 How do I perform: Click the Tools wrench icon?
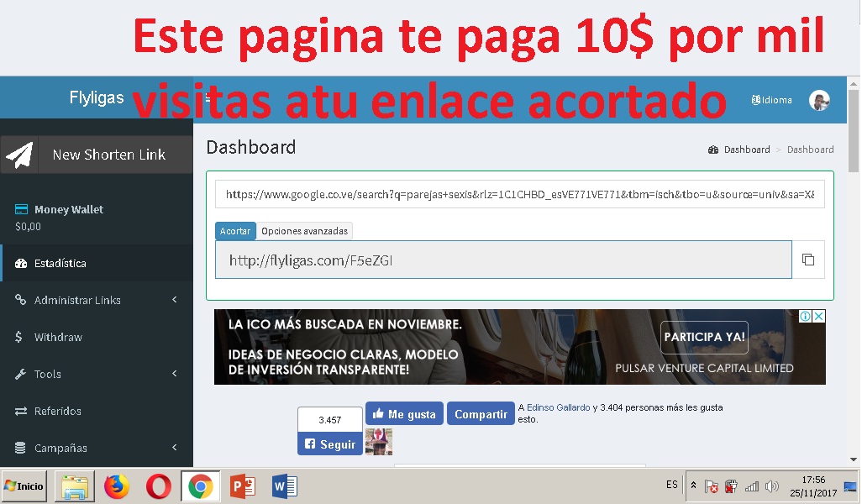pos(20,375)
